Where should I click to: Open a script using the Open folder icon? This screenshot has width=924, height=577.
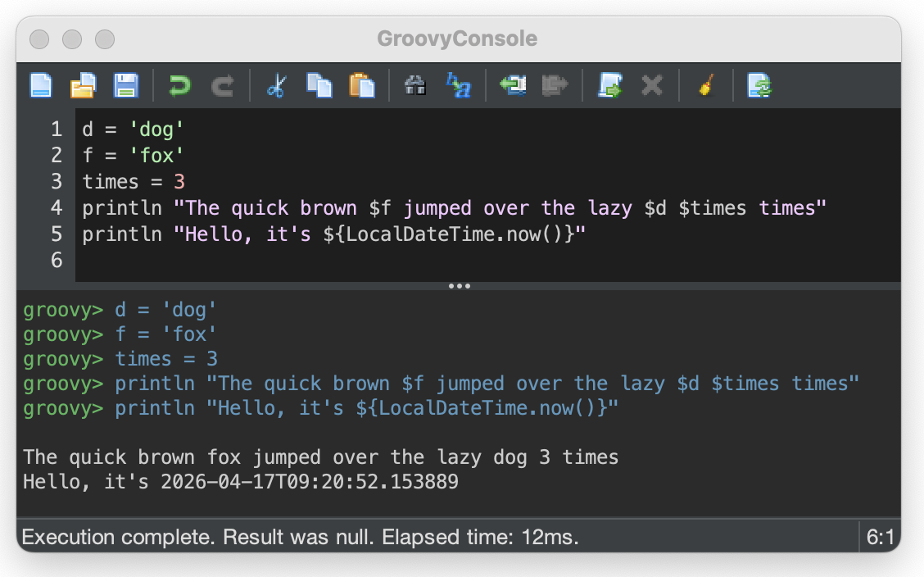coord(83,85)
